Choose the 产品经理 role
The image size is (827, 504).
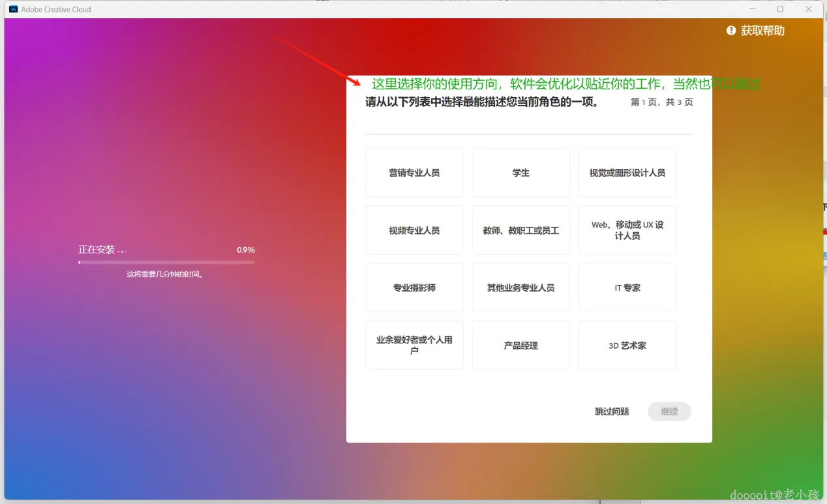pyautogui.click(x=520, y=345)
